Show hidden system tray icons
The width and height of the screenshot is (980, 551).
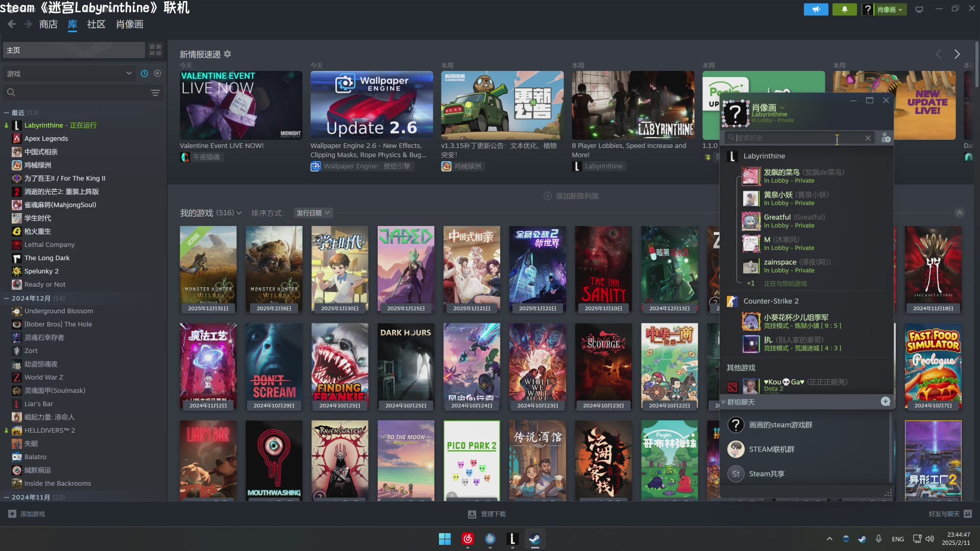point(829,539)
